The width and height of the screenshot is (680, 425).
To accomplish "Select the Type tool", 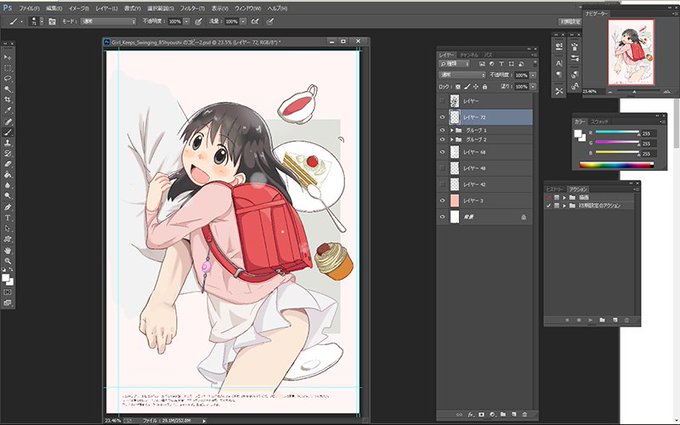I will [7, 218].
